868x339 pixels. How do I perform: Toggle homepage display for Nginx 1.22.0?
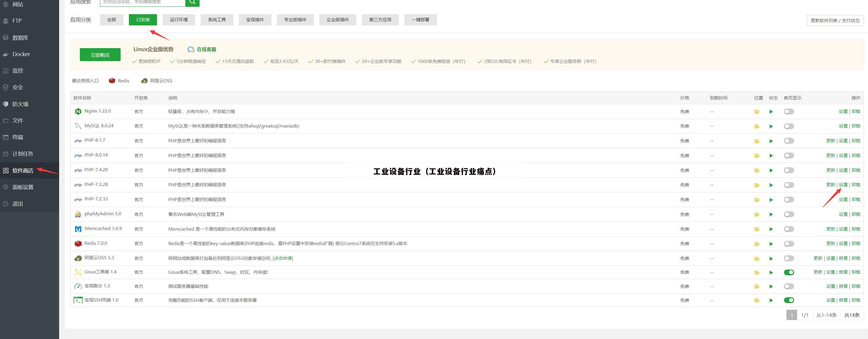click(789, 112)
